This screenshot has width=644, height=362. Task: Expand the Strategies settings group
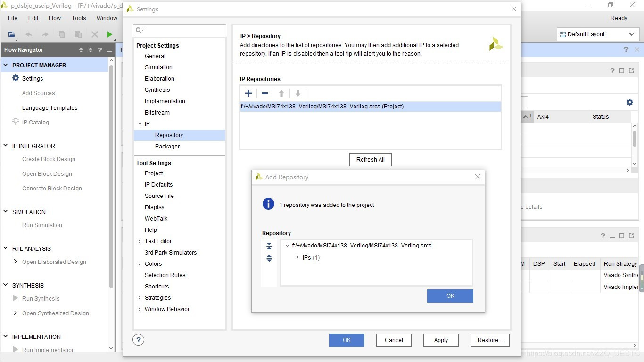tap(140, 298)
